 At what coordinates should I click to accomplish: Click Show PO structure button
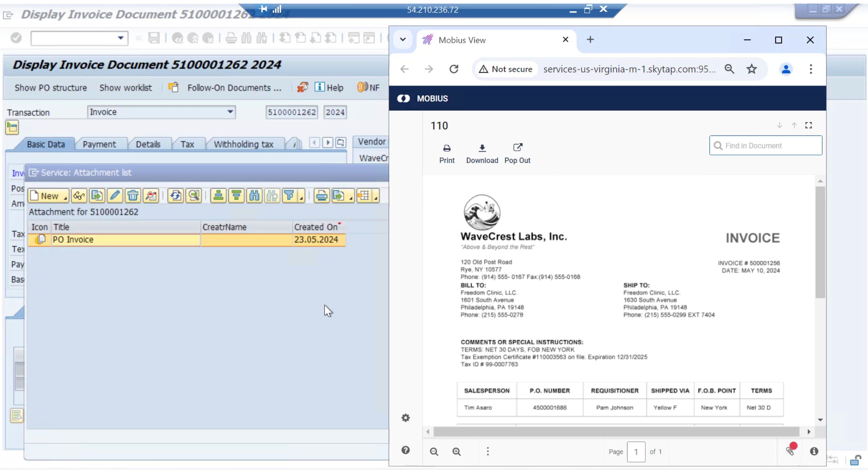tap(50, 88)
